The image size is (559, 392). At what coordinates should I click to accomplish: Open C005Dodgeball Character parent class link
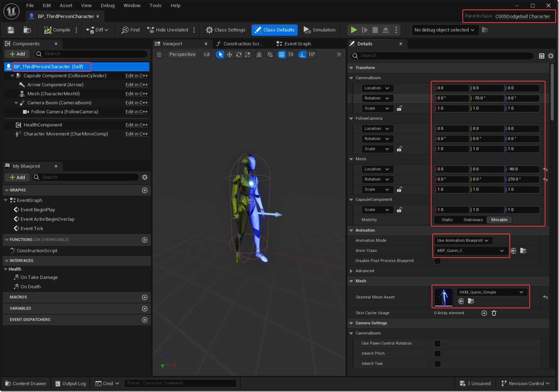pos(523,16)
